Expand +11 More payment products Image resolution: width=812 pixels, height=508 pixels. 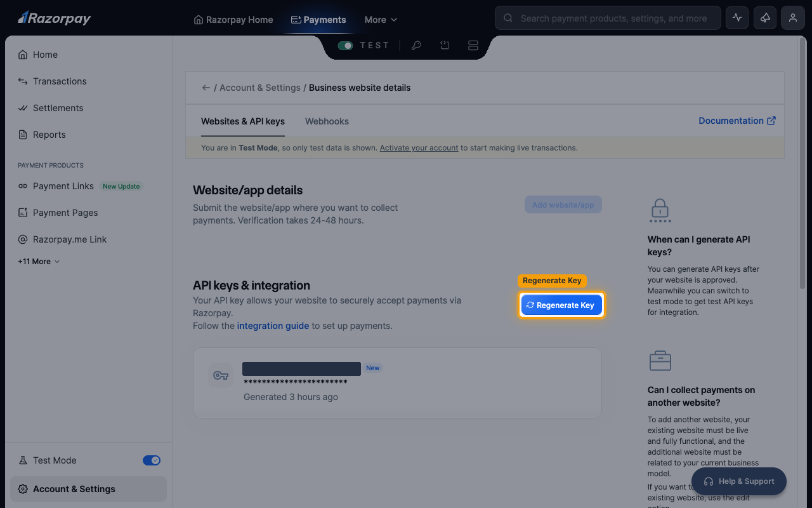click(x=39, y=262)
